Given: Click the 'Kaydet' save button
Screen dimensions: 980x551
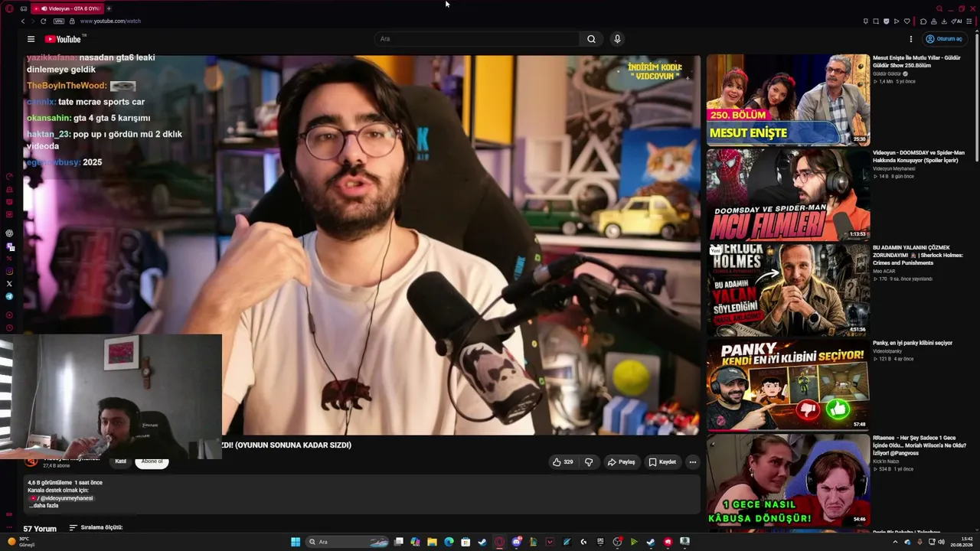Looking at the screenshot, I should click(662, 462).
